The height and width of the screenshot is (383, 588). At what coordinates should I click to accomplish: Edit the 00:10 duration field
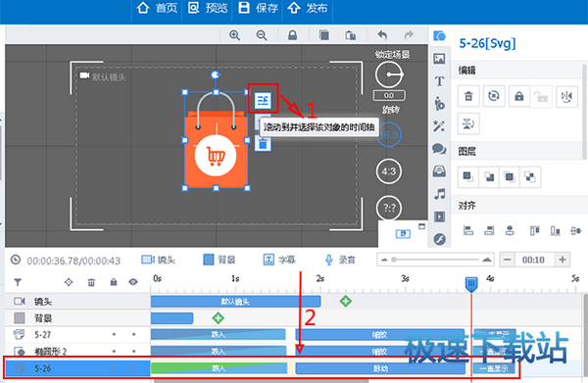pos(534,260)
